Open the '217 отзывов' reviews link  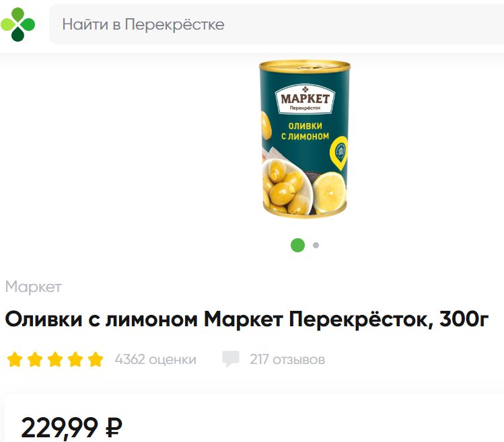click(x=287, y=359)
